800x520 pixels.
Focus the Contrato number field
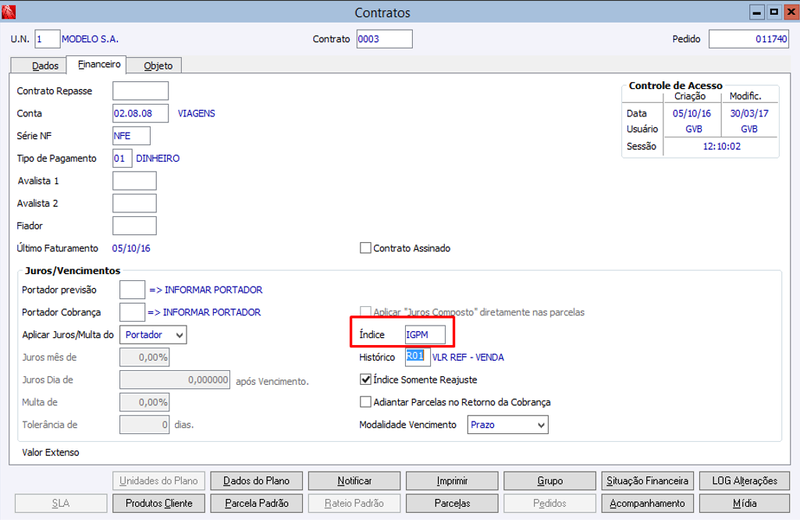[x=384, y=39]
